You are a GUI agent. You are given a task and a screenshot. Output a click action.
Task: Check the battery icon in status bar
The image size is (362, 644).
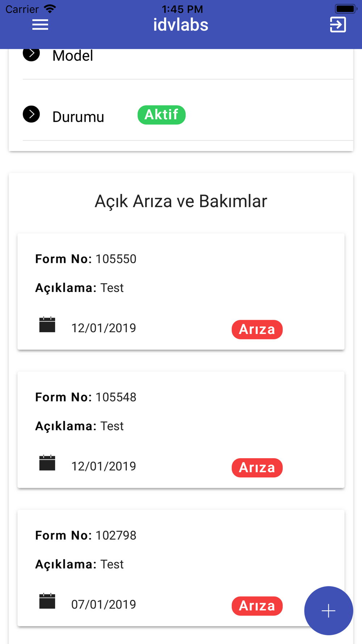point(346,8)
